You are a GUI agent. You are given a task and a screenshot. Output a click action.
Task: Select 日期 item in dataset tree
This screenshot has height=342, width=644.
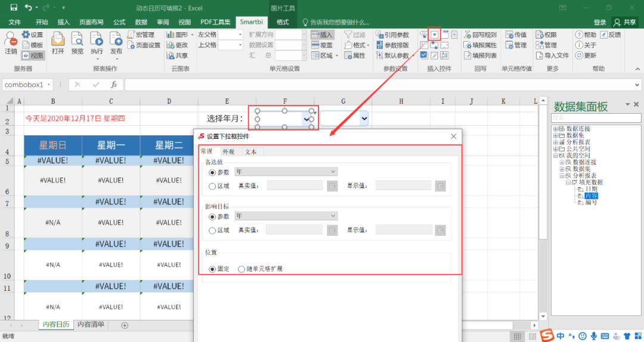pos(592,189)
